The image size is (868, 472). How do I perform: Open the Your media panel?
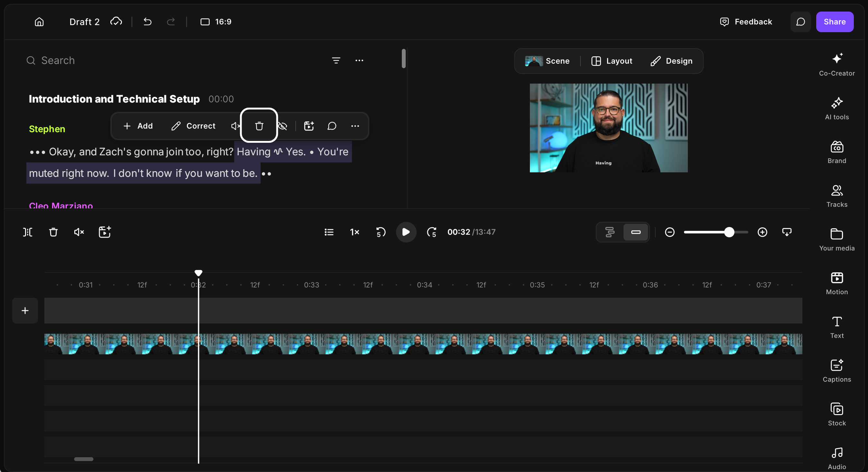837,240
